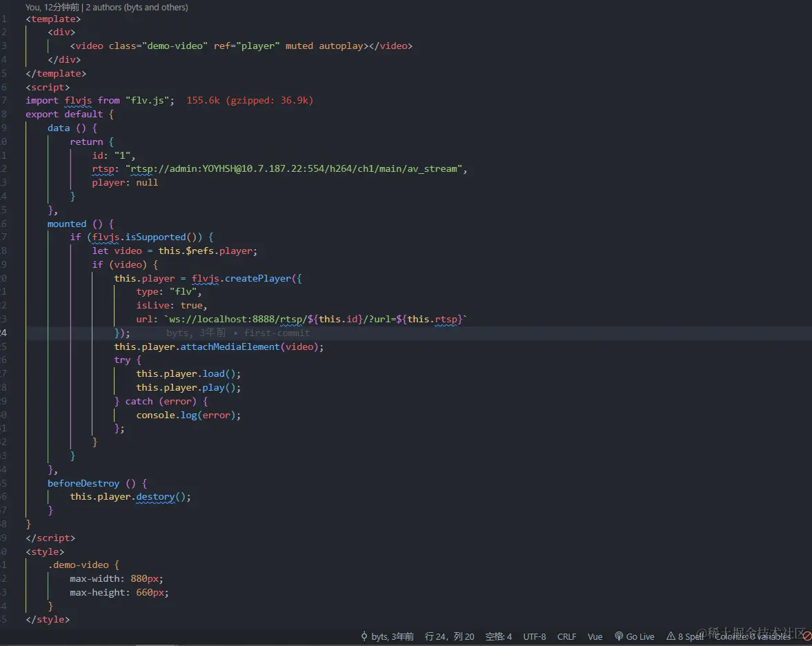The image size is (812, 646).
Task: Click the inline blame "first-commit" annotation
Action: pyautogui.click(x=277, y=333)
